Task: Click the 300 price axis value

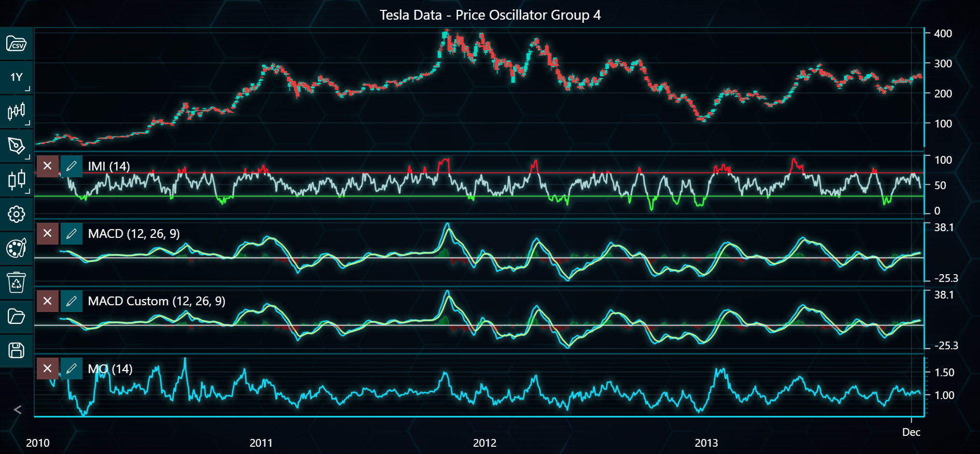Action: [943, 64]
